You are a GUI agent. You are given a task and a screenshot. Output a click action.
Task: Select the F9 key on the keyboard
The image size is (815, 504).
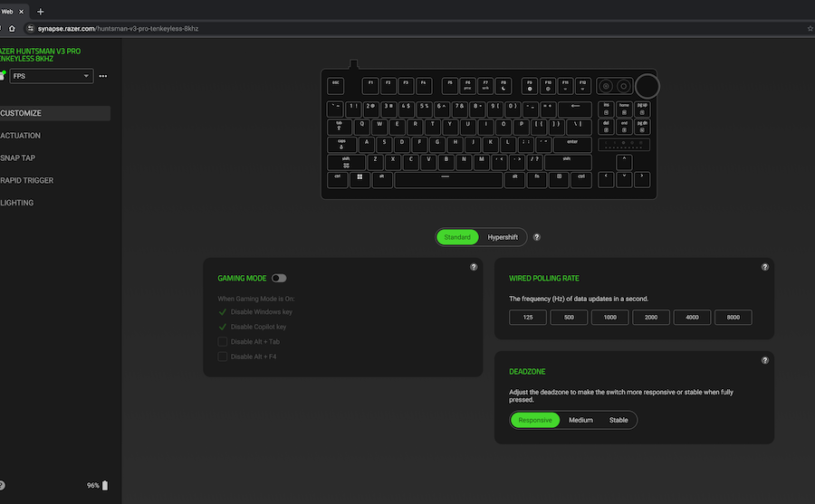(x=530, y=86)
